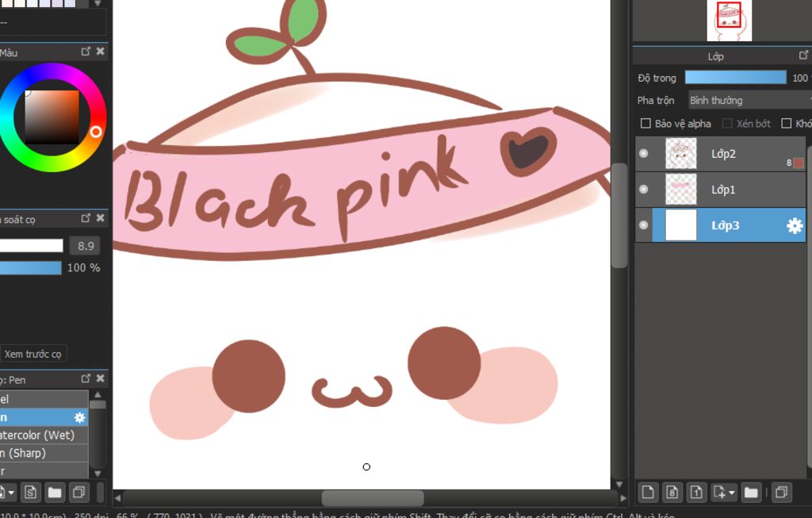Undock the brush control panel
The width and height of the screenshot is (812, 518).
pyautogui.click(x=86, y=218)
